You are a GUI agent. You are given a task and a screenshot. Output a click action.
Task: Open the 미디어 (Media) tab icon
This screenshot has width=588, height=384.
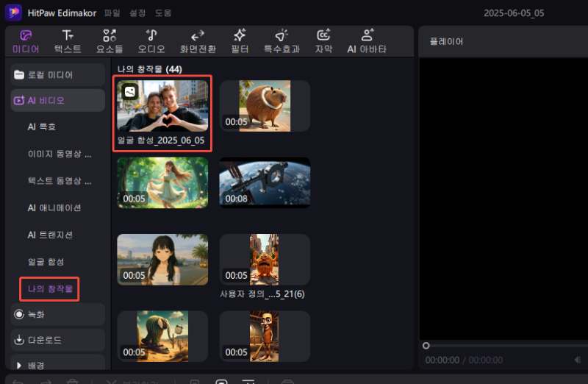click(26, 35)
